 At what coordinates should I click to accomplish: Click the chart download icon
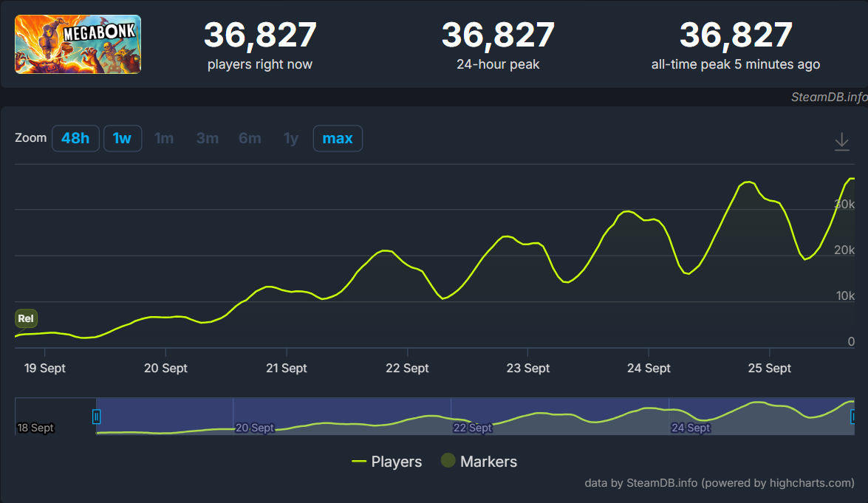coord(841,142)
